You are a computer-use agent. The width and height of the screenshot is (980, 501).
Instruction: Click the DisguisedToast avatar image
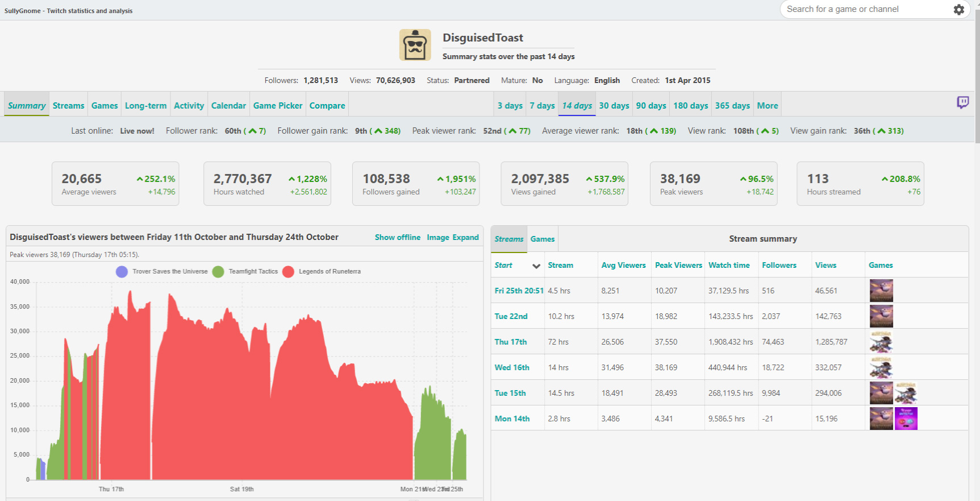tap(415, 45)
